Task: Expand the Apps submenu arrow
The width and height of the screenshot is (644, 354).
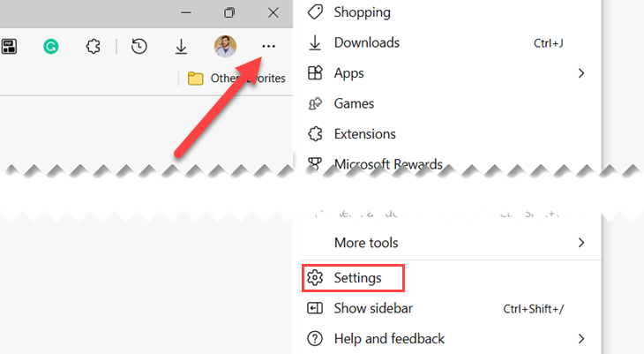Action: 581,73
